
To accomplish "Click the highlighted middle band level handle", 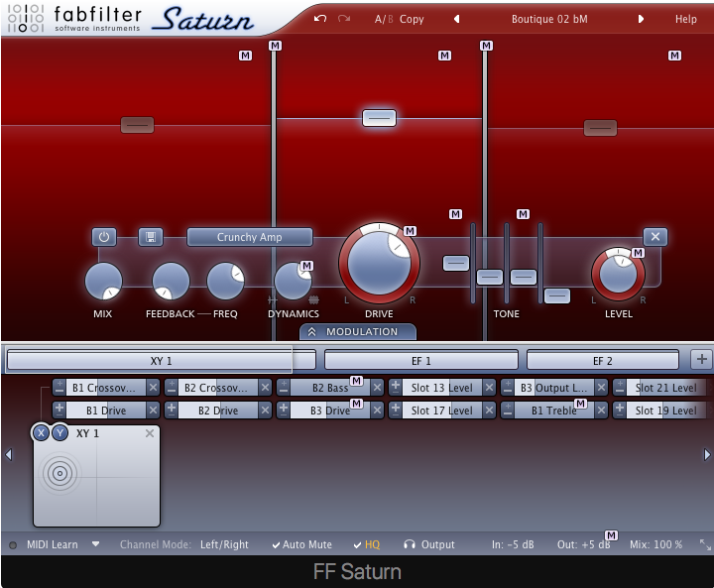I will click(379, 118).
